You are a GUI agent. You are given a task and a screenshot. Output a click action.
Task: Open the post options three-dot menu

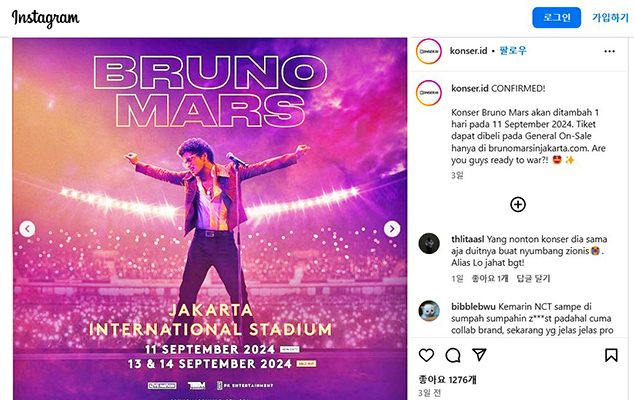(609, 50)
